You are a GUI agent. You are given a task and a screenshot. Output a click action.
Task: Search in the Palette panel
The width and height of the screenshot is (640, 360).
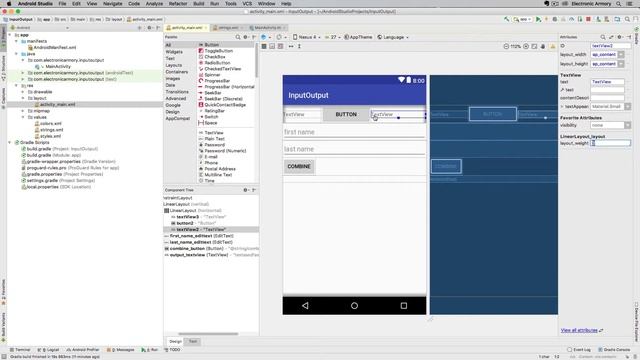tap(238, 37)
